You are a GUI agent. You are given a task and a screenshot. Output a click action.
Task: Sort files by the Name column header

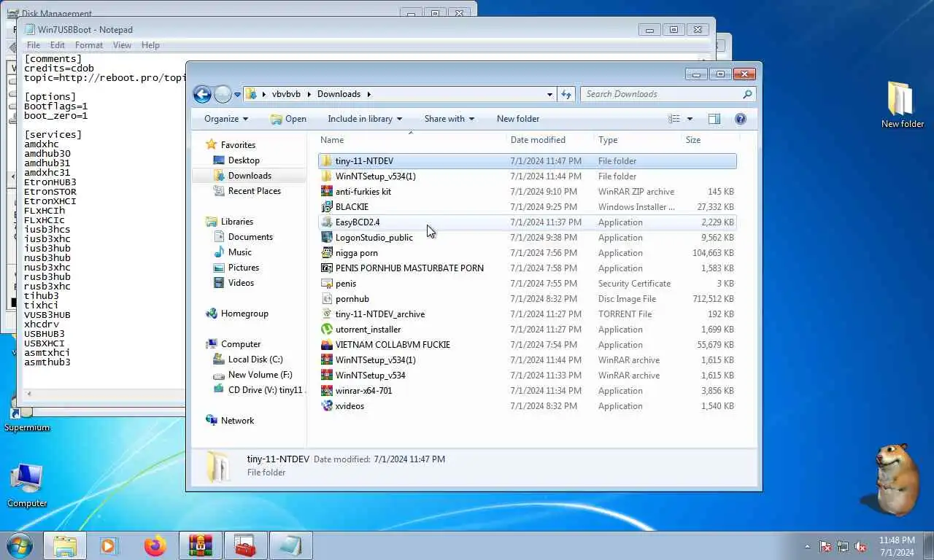pos(412,140)
